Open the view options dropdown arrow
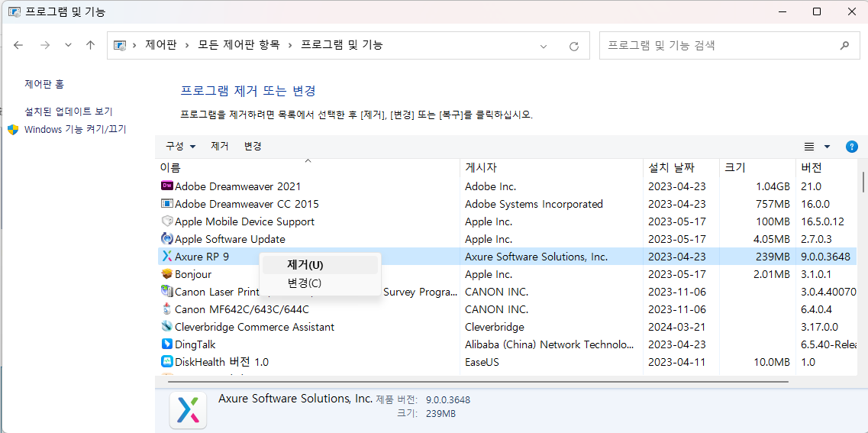This screenshot has width=868, height=433. point(827,147)
